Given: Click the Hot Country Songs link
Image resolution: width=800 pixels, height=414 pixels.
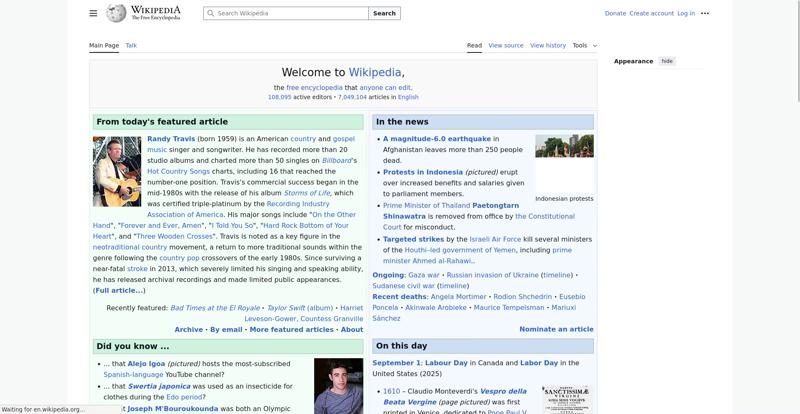Looking at the screenshot, I should 178,172.
